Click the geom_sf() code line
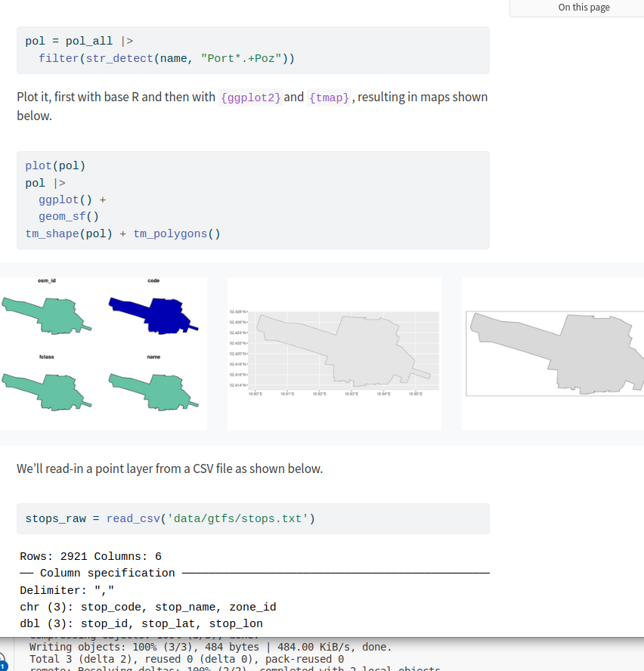644x671 pixels. [x=69, y=217]
